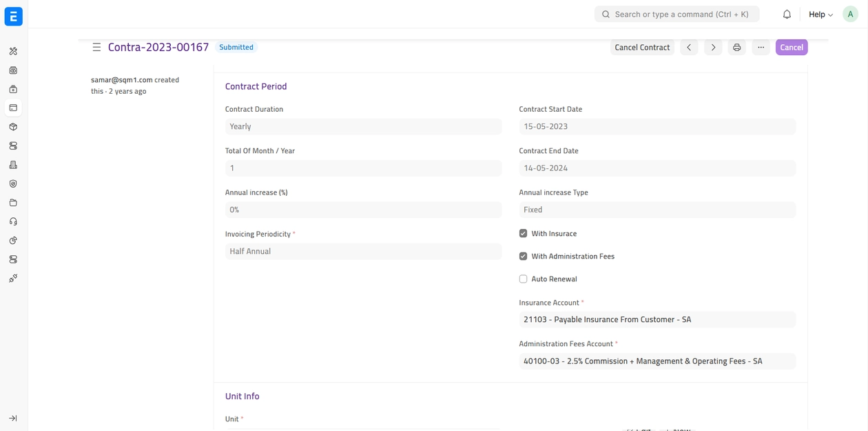Open the pie chart icon in sidebar

pos(13,241)
